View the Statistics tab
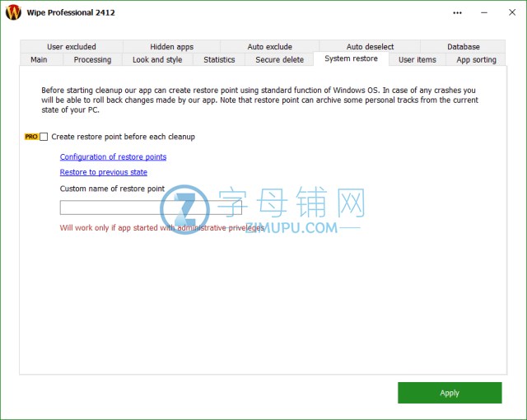527x420 pixels. pyautogui.click(x=219, y=60)
